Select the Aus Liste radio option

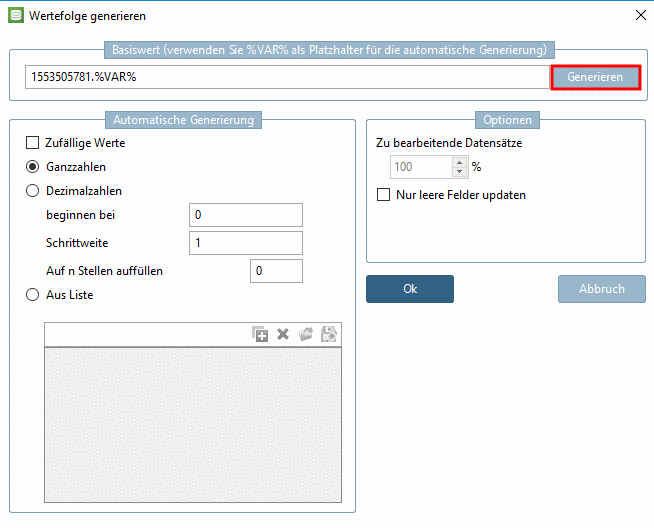(x=33, y=295)
